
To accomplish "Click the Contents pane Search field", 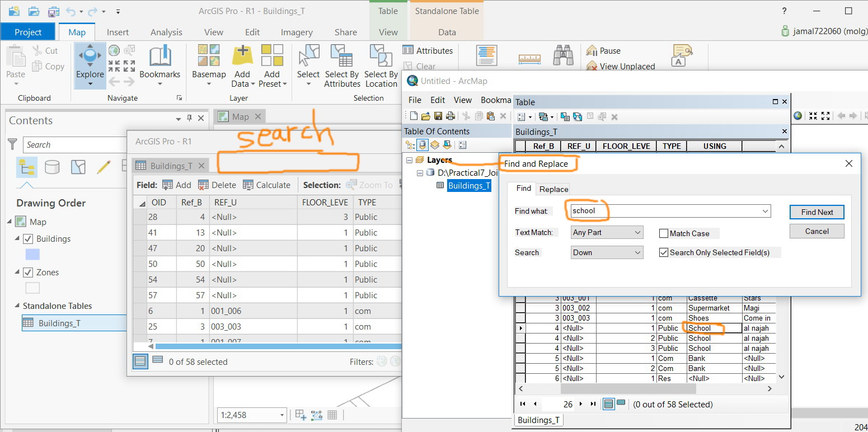I will tap(75, 144).
